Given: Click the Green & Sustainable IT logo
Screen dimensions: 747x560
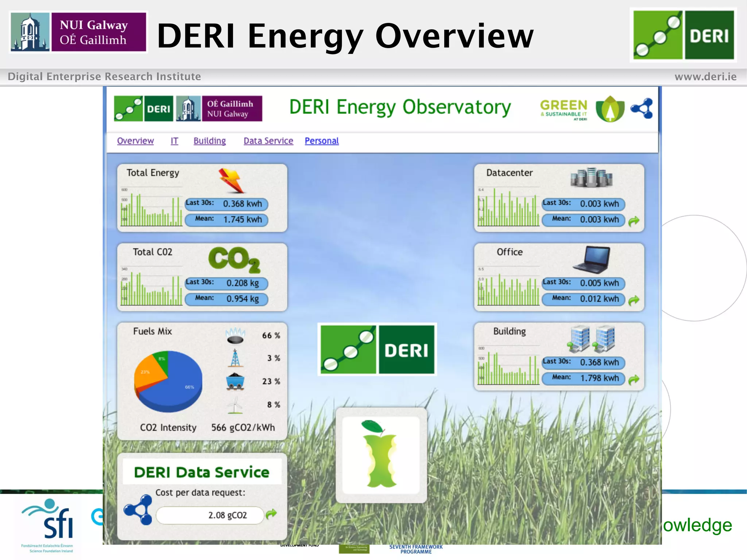Looking at the screenshot, I should click(564, 109).
